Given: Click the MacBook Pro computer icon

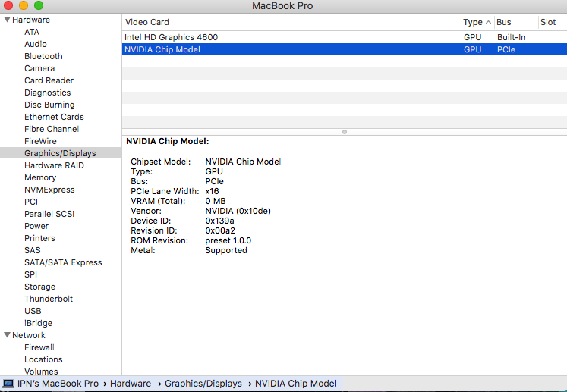Looking at the screenshot, I should click(8, 384).
